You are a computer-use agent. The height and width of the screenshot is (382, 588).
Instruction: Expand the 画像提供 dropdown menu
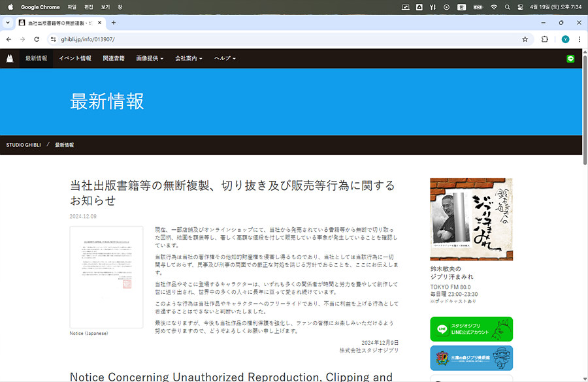[150, 59]
